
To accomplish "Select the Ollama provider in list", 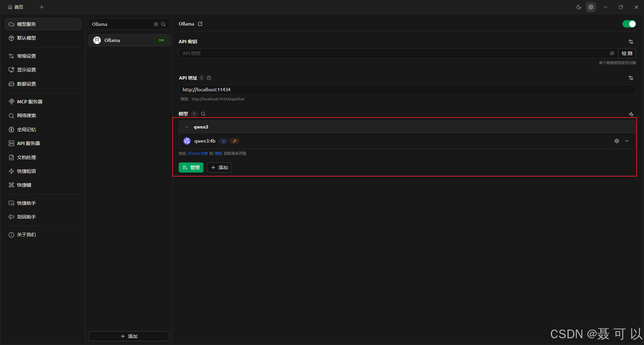I will point(129,40).
